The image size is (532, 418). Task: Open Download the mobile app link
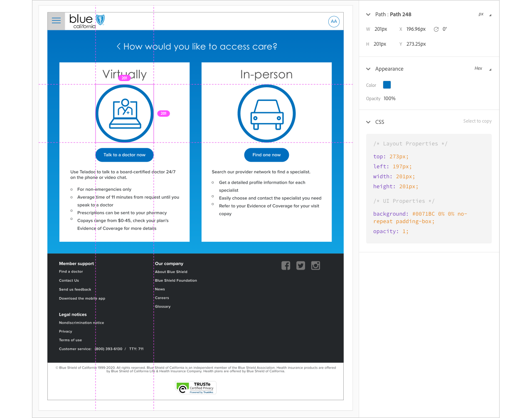click(x=82, y=298)
